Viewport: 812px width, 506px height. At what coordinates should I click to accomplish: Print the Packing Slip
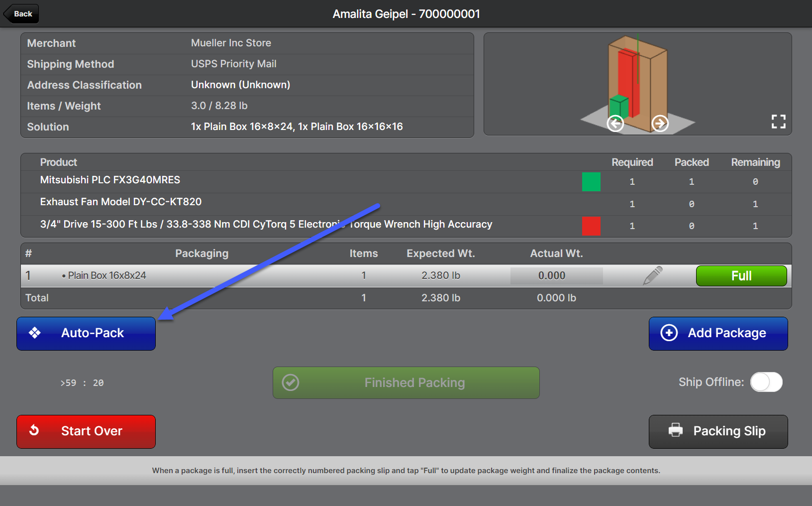click(718, 431)
